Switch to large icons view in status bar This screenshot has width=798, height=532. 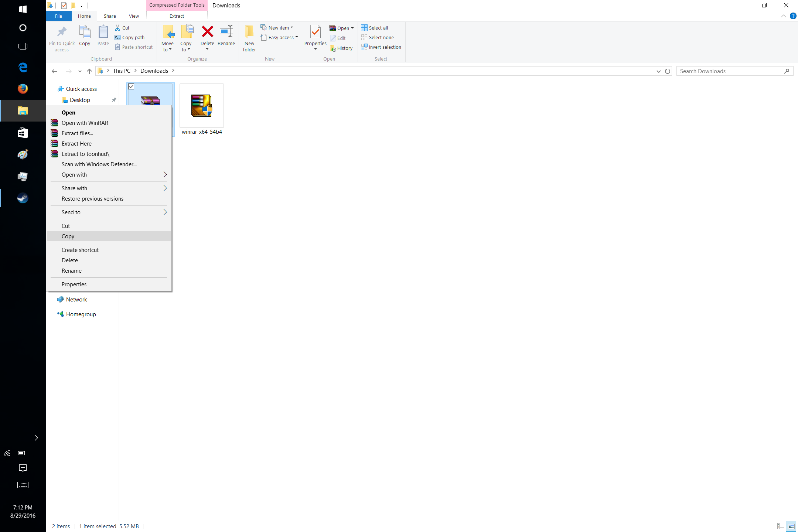point(791,526)
